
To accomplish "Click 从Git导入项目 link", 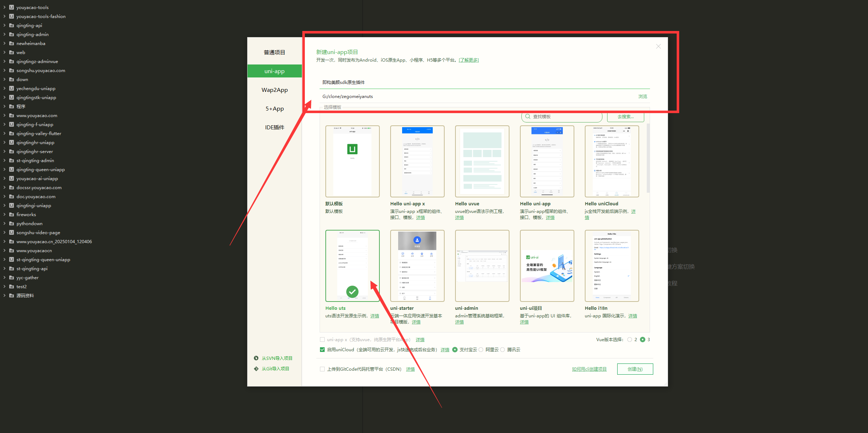I will pyautogui.click(x=275, y=369).
